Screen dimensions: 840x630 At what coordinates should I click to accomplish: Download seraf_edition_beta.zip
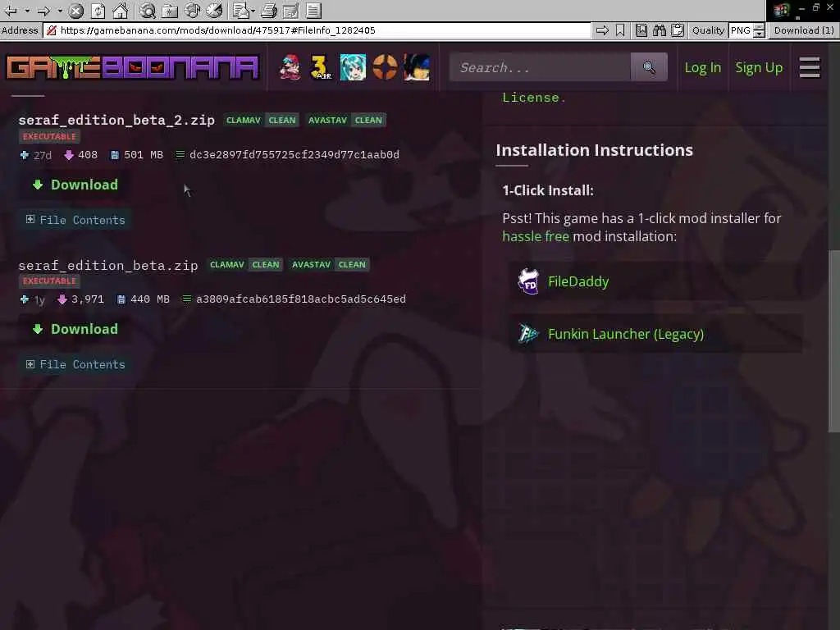tap(75, 329)
